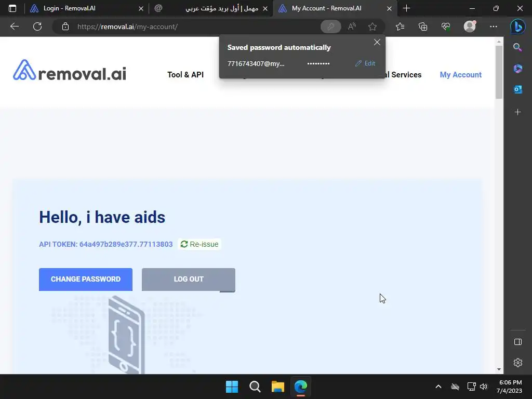Open Microsoft 365 sidebar app
Viewport: 532px width, 399px height.
point(518,69)
